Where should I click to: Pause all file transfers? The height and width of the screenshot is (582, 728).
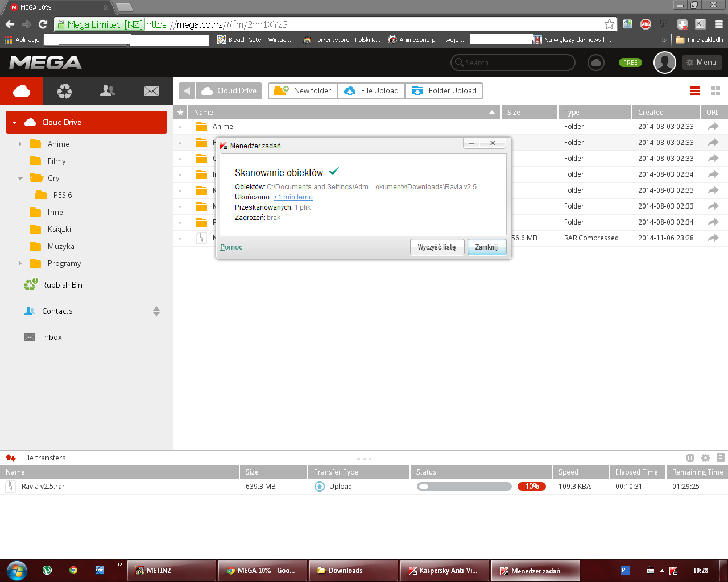point(690,458)
